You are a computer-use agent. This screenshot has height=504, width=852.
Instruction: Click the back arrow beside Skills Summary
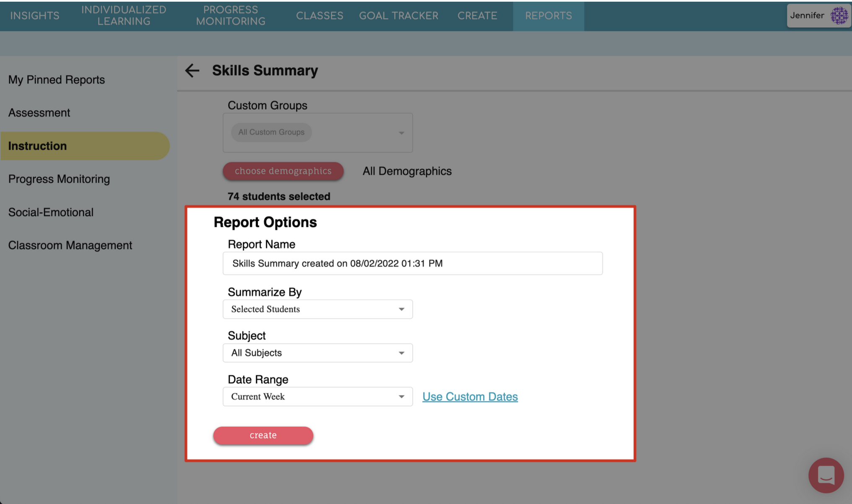coord(192,70)
